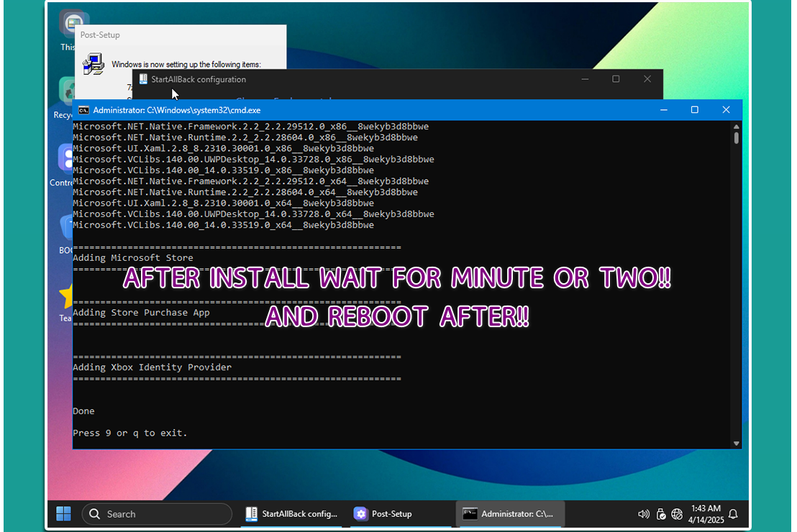Screen dimensions: 797x532
Task: Maximize the cmd.exe window
Action: [x=694, y=110]
